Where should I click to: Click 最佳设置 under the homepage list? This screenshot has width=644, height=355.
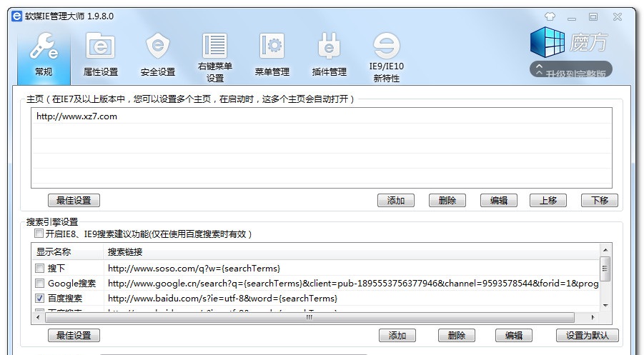click(x=74, y=200)
